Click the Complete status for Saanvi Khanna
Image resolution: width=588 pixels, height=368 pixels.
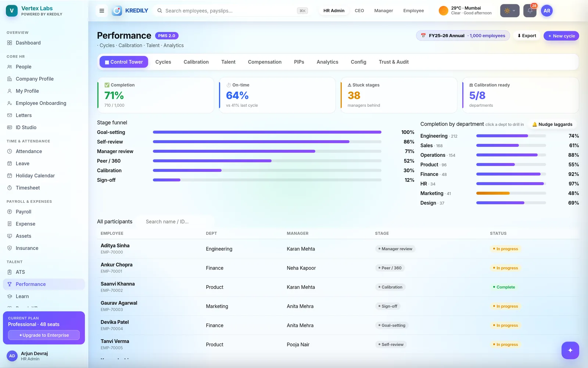(x=504, y=287)
